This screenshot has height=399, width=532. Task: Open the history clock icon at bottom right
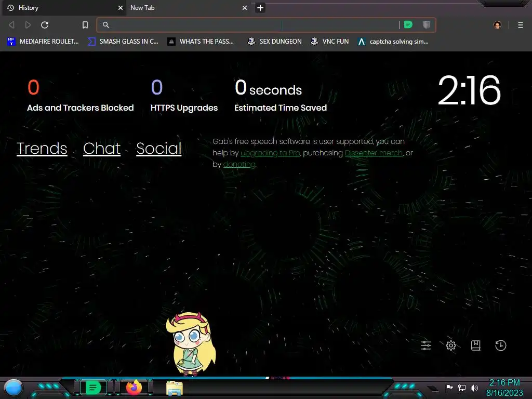click(x=501, y=345)
